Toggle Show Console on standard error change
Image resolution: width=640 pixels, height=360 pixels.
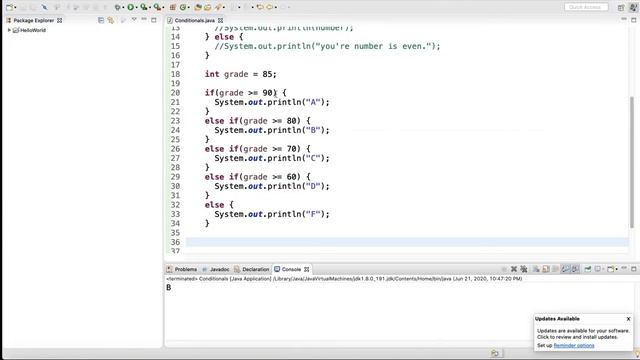click(575, 269)
